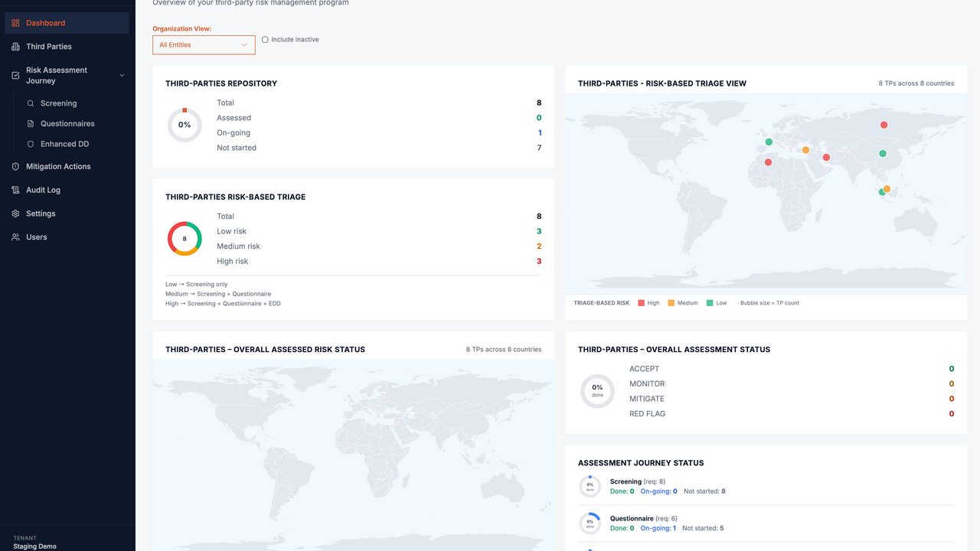This screenshot has height=551, width=980.
Task: Click the ACCEPT status row
Action: coord(792,369)
